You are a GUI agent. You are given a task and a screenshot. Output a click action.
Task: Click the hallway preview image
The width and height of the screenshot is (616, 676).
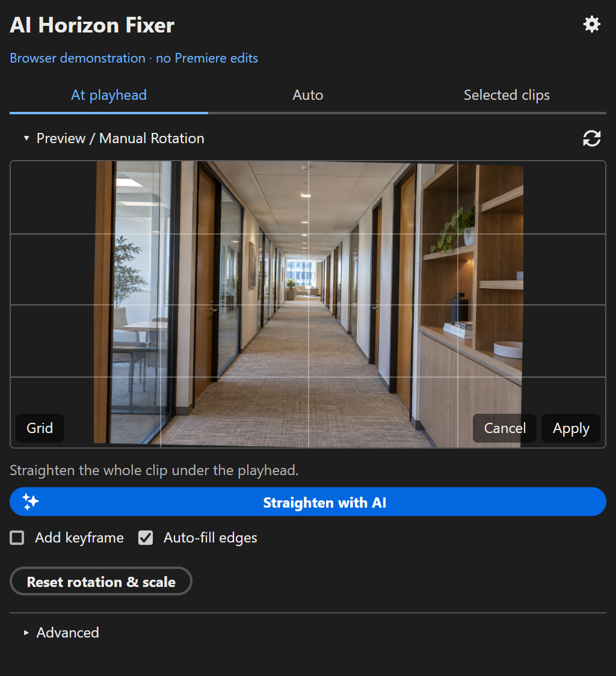(308, 304)
